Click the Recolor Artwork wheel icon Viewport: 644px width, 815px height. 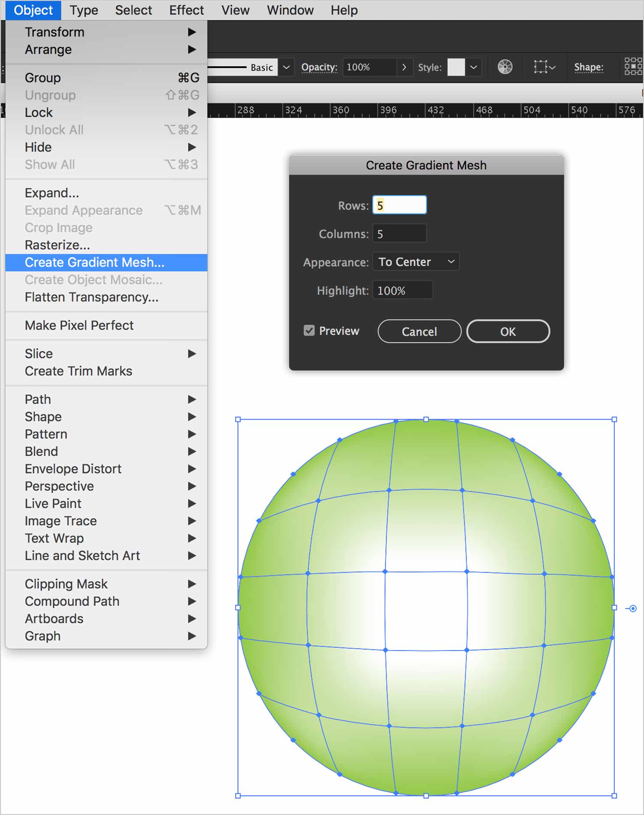click(x=505, y=67)
